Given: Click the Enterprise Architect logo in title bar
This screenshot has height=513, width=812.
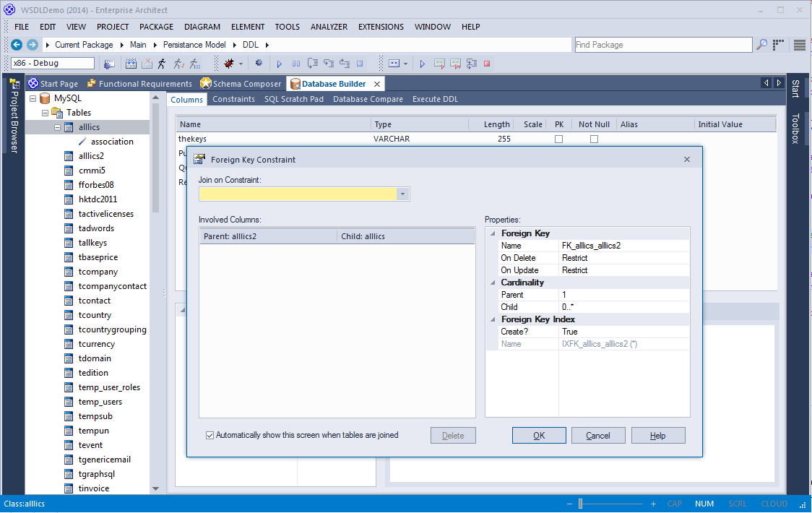Looking at the screenshot, I should [x=9, y=10].
